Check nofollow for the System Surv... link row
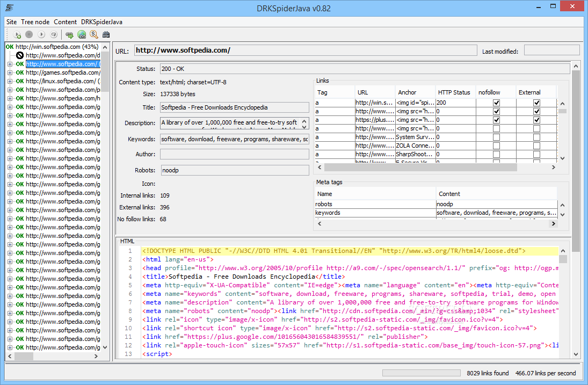 (496, 137)
